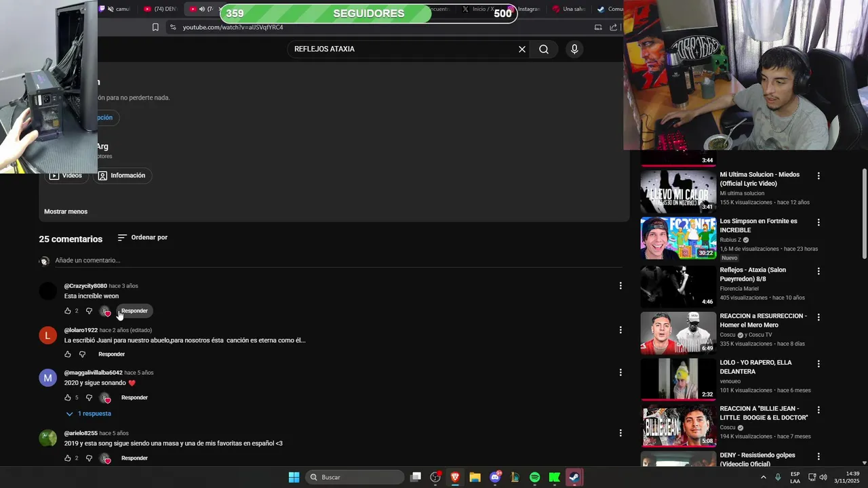Open 'Mi Ultima Solucion - Miedos' video thumbnail
The image size is (868, 488).
pos(678,191)
